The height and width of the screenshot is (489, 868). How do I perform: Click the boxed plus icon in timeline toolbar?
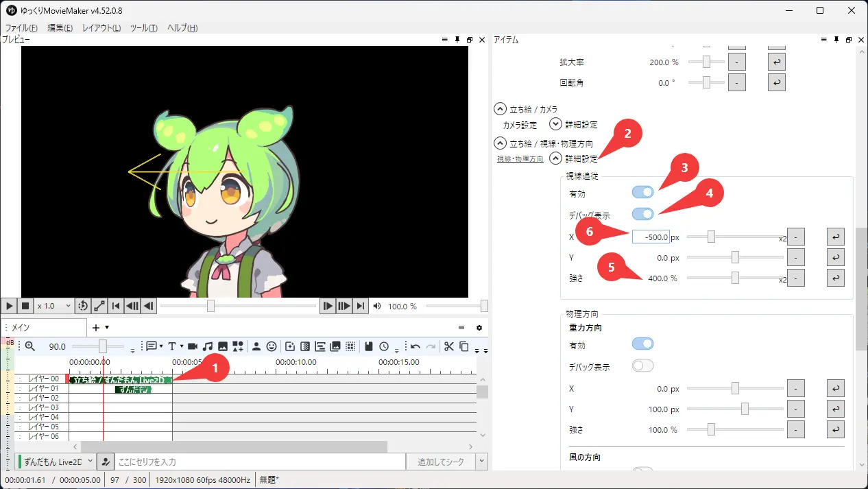290,346
